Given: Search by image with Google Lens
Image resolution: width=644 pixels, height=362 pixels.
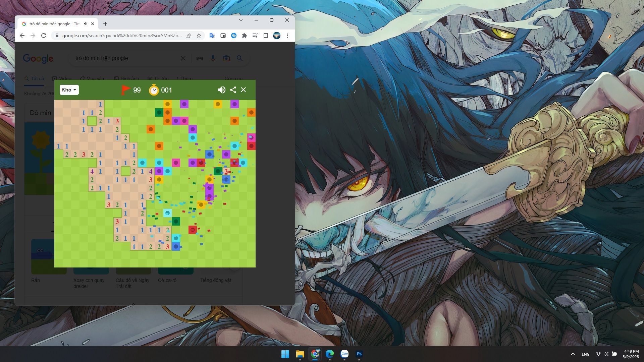Looking at the screenshot, I should click(x=226, y=58).
